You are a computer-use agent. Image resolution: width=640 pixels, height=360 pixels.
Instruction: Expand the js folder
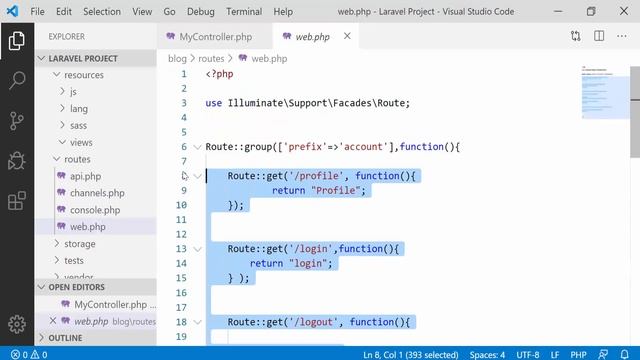(62, 91)
